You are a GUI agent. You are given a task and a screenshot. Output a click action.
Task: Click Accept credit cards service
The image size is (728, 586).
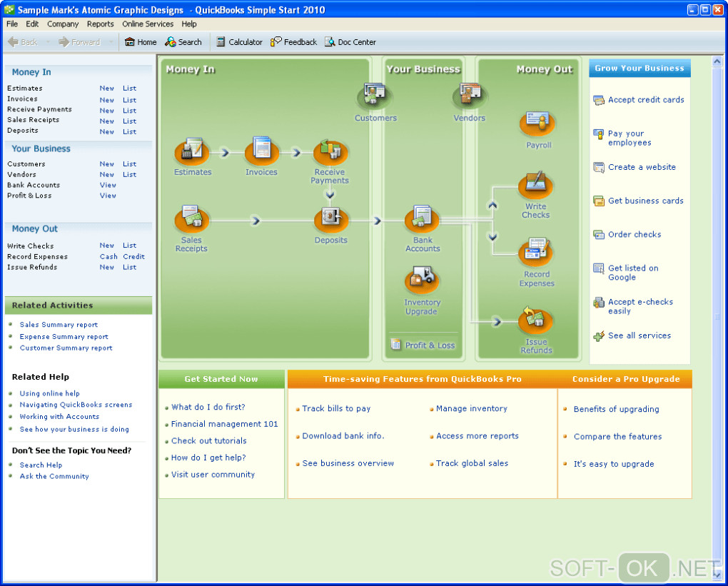click(638, 100)
